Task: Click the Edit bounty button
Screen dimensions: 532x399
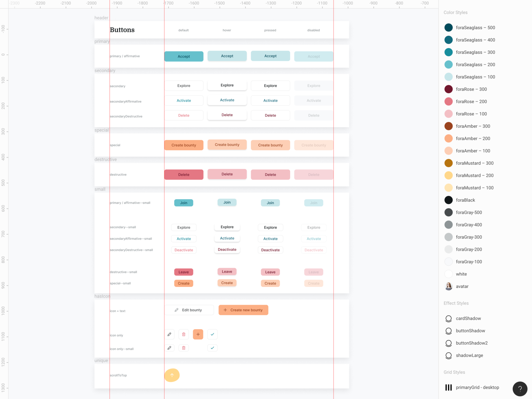Action: coord(189,310)
